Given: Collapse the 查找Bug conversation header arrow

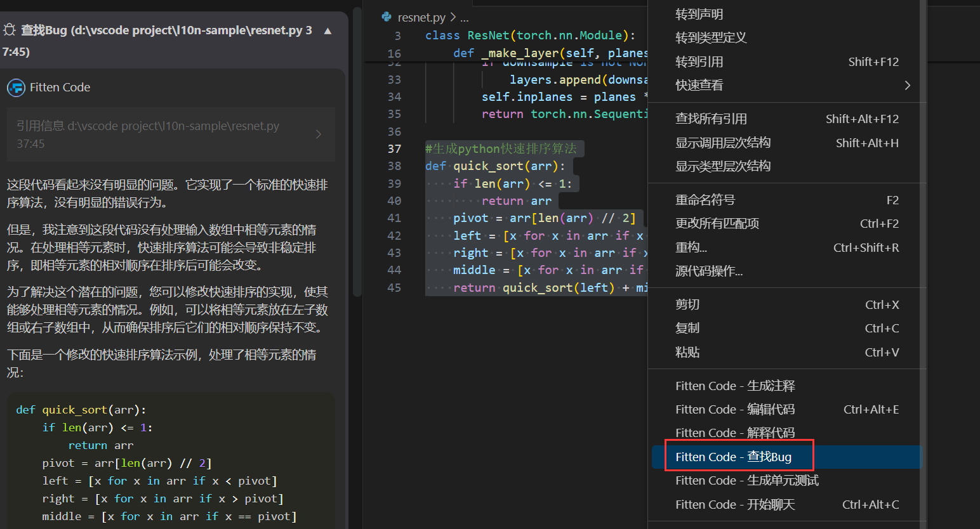Looking at the screenshot, I should click(328, 30).
